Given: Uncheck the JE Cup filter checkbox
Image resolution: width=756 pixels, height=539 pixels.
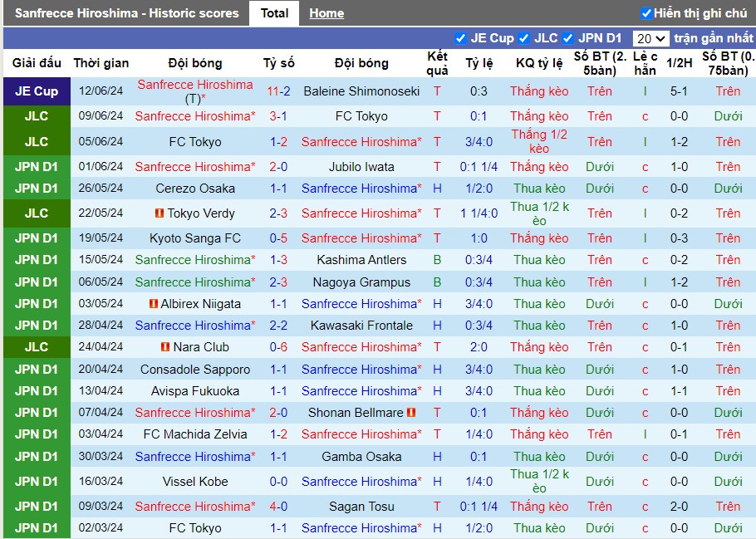Looking at the screenshot, I should click(460, 38).
